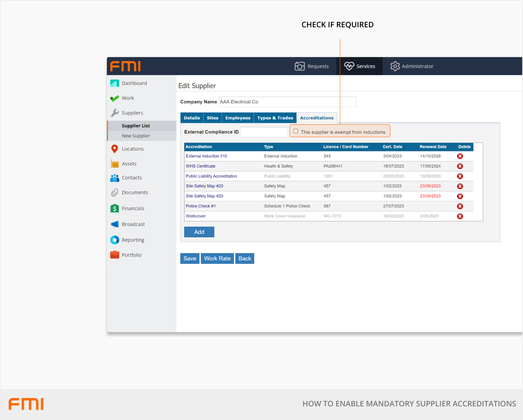Expand the Suppliers sidebar section
The width and height of the screenshot is (523, 420).
click(132, 113)
